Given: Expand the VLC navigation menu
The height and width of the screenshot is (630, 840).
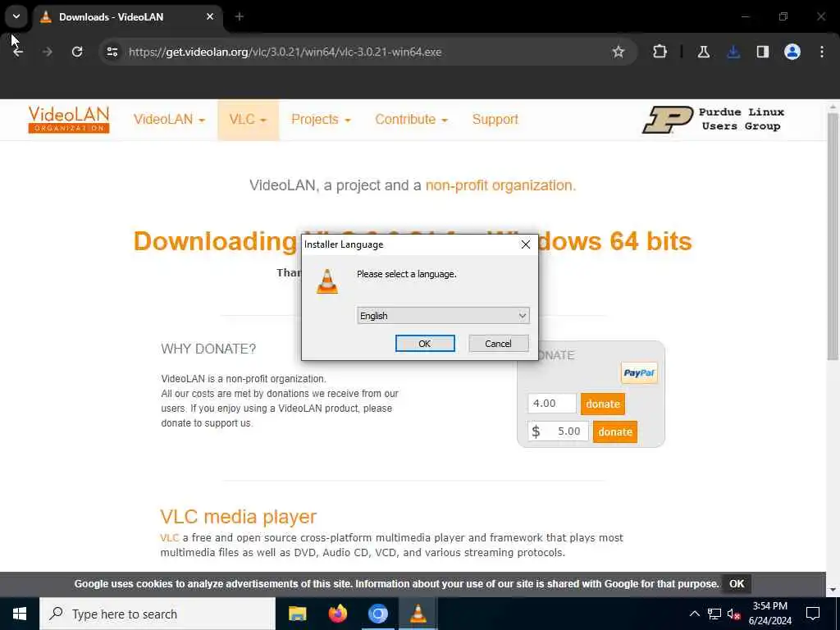Looking at the screenshot, I should tap(248, 120).
